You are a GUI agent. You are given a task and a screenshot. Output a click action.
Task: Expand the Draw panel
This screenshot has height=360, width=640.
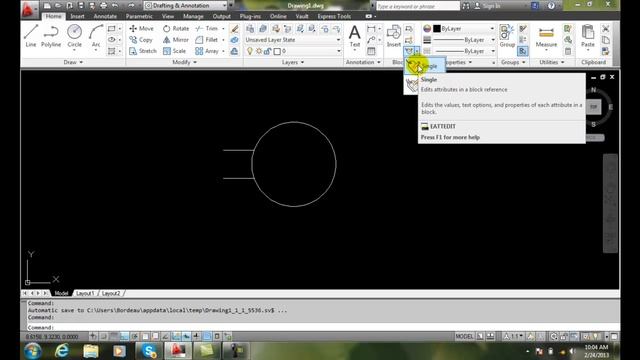(x=73, y=62)
